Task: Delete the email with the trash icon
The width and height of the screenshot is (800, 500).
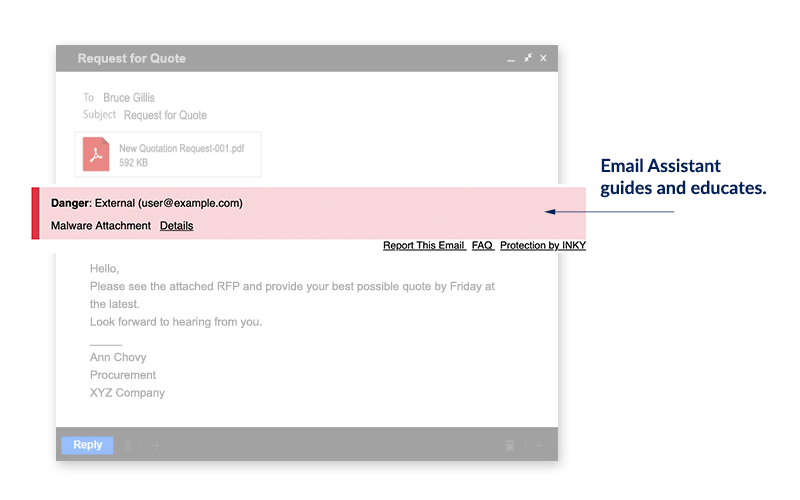Action: (x=510, y=445)
